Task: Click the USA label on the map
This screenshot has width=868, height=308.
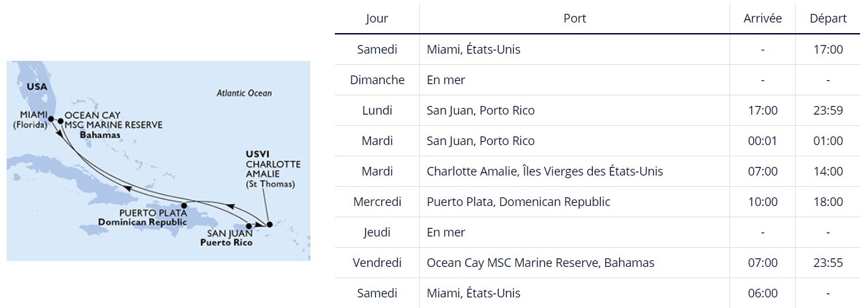Action: pyautogui.click(x=38, y=87)
